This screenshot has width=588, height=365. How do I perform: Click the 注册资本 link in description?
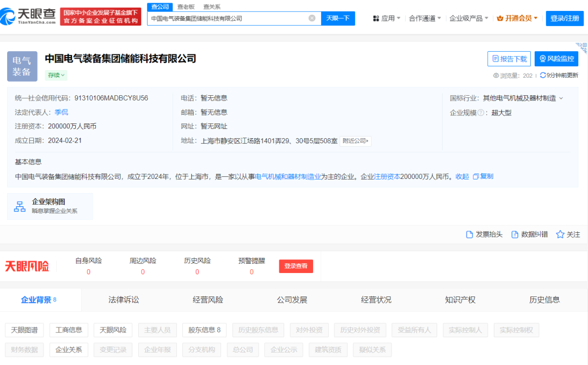point(387,176)
